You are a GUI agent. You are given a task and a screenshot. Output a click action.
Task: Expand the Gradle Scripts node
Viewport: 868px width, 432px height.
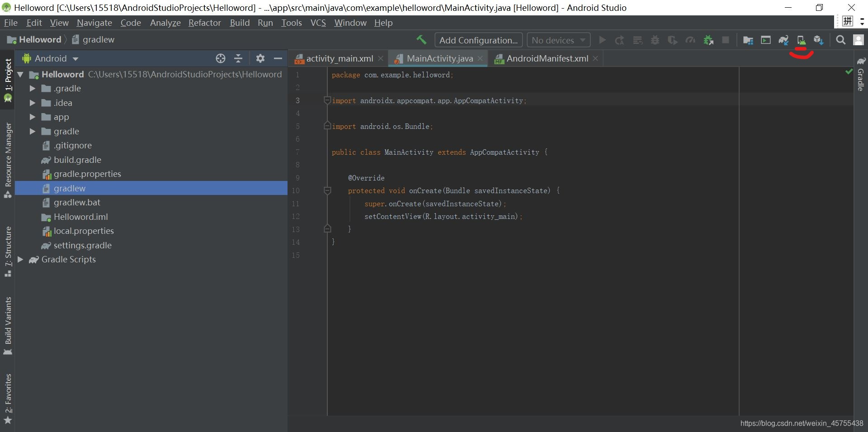(20, 259)
